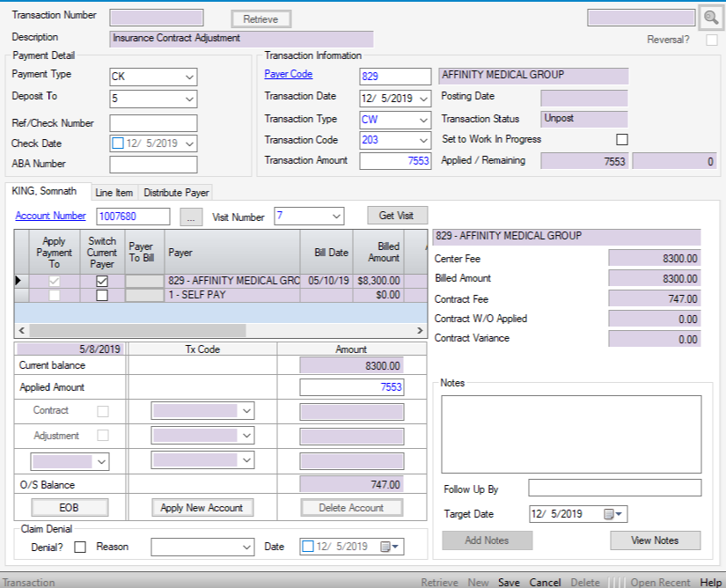Click the Get Visit button
This screenshot has width=726, height=588.
pyautogui.click(x=397, y=216)
